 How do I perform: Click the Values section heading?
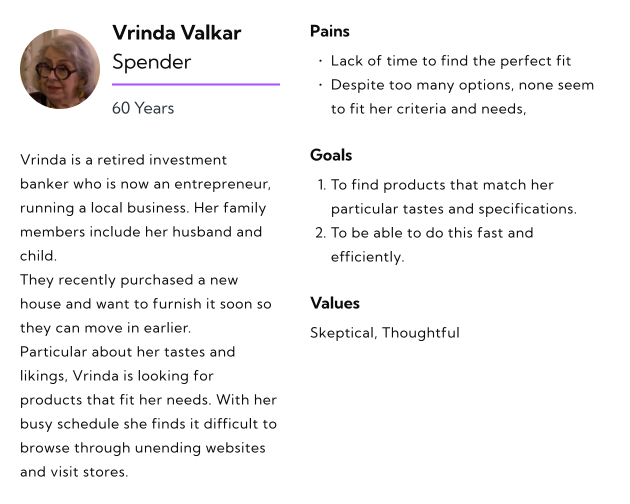(x=335, y=303)
